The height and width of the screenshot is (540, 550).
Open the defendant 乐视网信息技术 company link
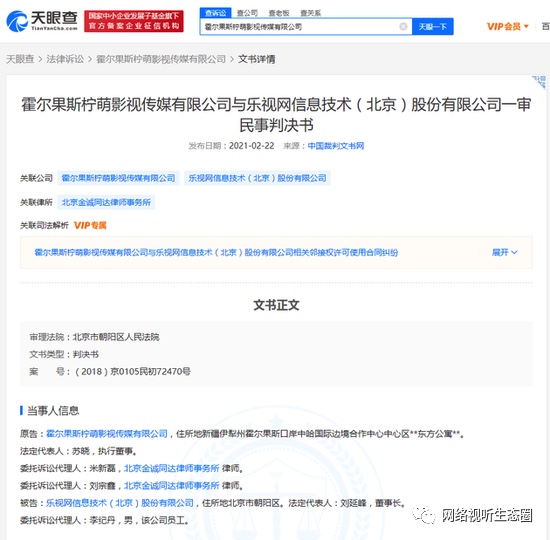coord(120,503)
